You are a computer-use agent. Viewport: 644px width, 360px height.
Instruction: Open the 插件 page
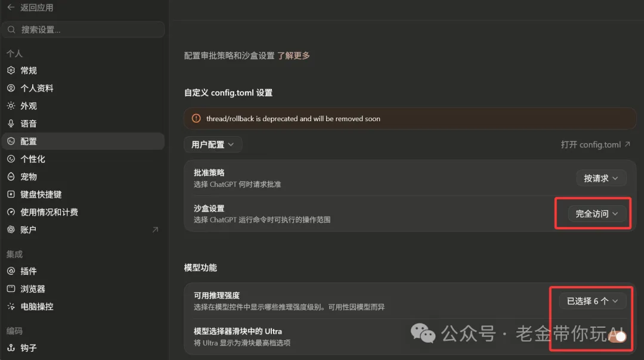click(x=83, y=271)
